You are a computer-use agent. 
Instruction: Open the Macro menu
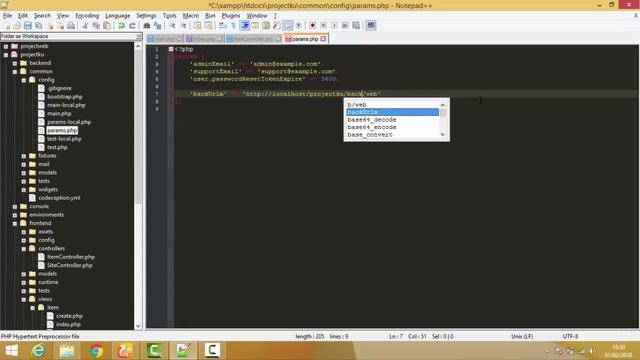pos(191,16)
